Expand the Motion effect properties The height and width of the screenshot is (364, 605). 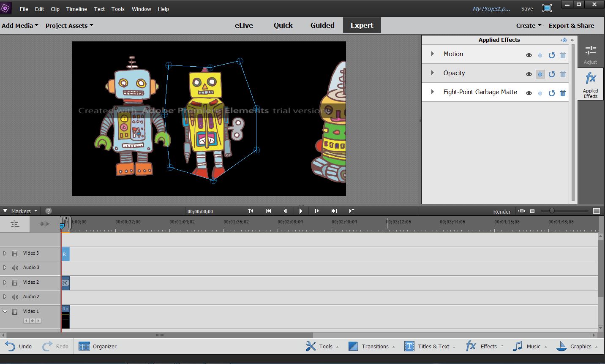[432, 54]
